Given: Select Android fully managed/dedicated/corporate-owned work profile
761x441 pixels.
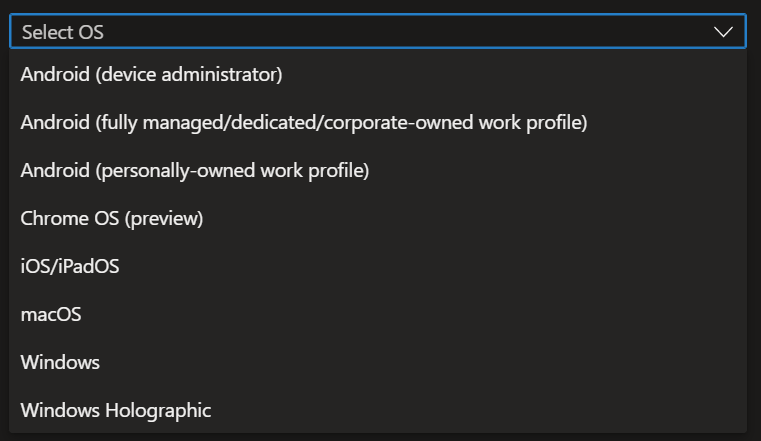Looking at the screenshot, I should (303, 122).
